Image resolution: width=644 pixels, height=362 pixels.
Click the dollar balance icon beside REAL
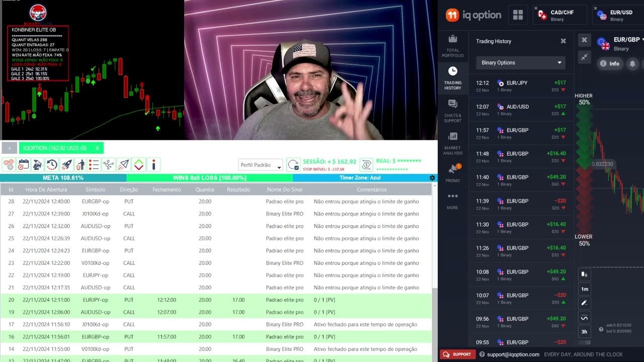[x=367, y=164]
